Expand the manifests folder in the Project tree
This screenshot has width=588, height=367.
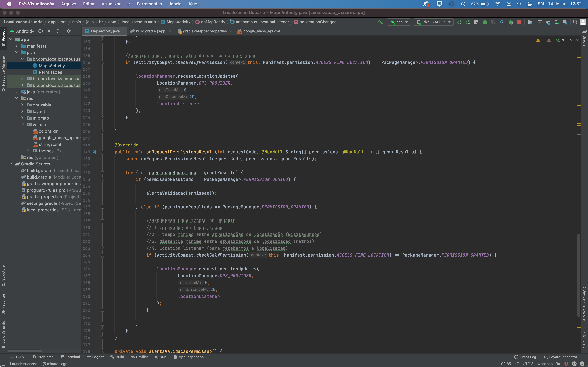[17, 46]
